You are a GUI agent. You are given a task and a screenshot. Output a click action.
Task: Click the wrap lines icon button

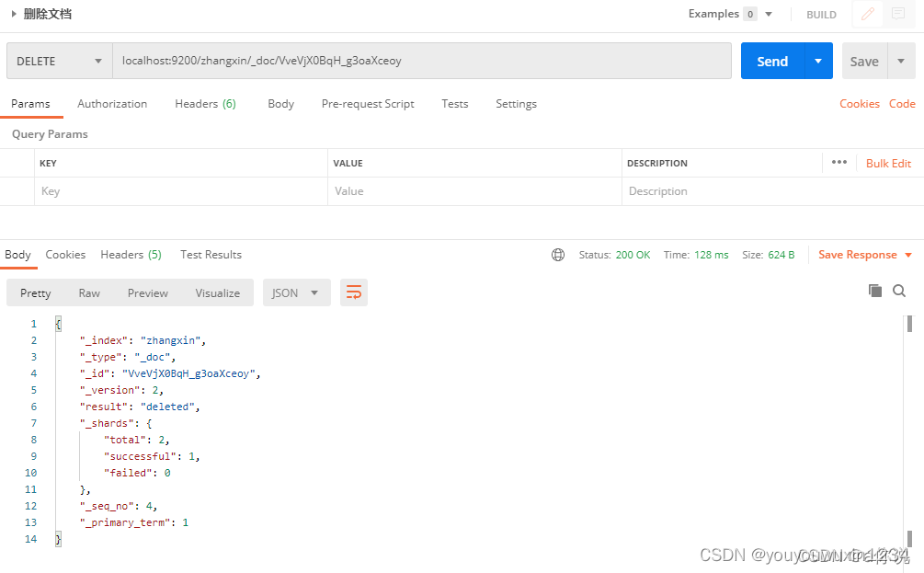354,292
